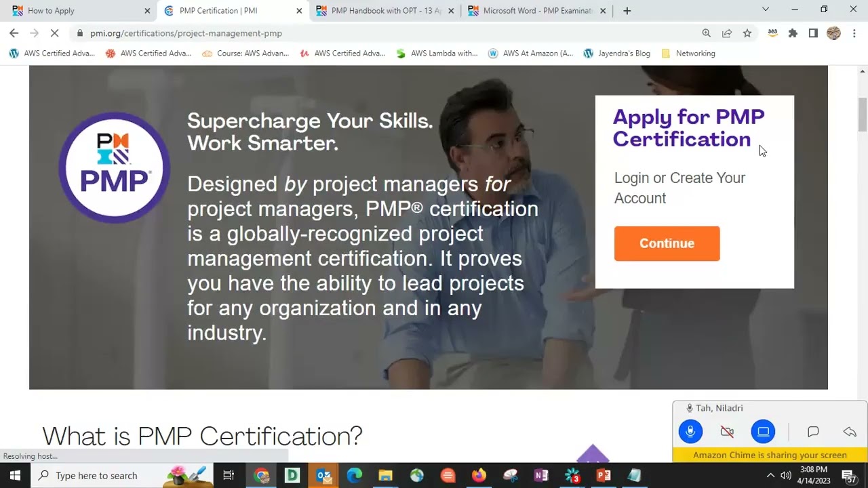The height and width of the screenshot is (488, 868).
Task: Stop the page from loading
Action: [55, 33]
